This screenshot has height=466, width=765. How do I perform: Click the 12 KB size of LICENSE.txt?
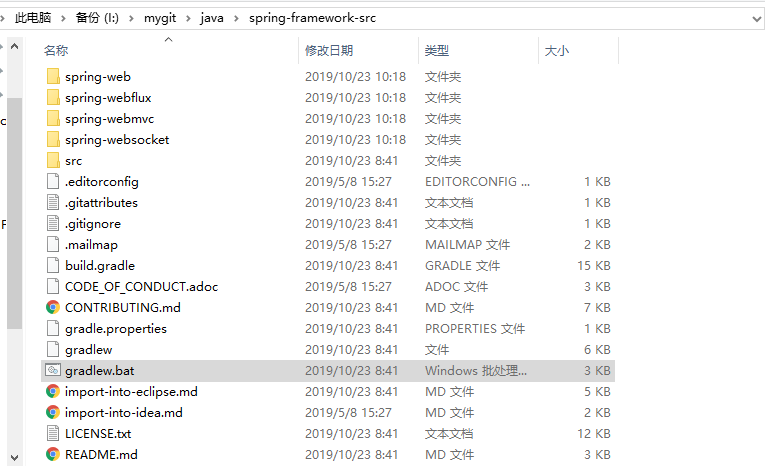[x=594, y=433]
